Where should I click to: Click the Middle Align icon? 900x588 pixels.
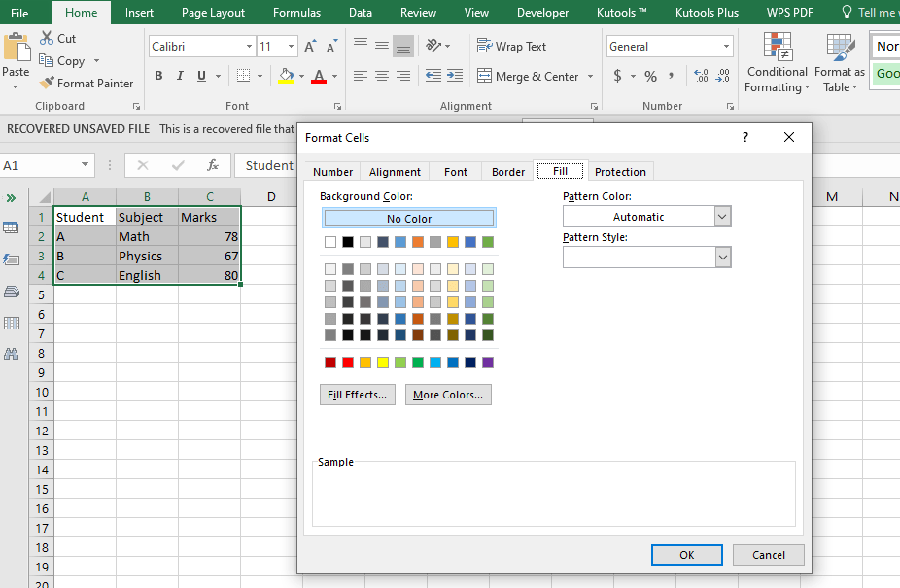tap(382, 46)
